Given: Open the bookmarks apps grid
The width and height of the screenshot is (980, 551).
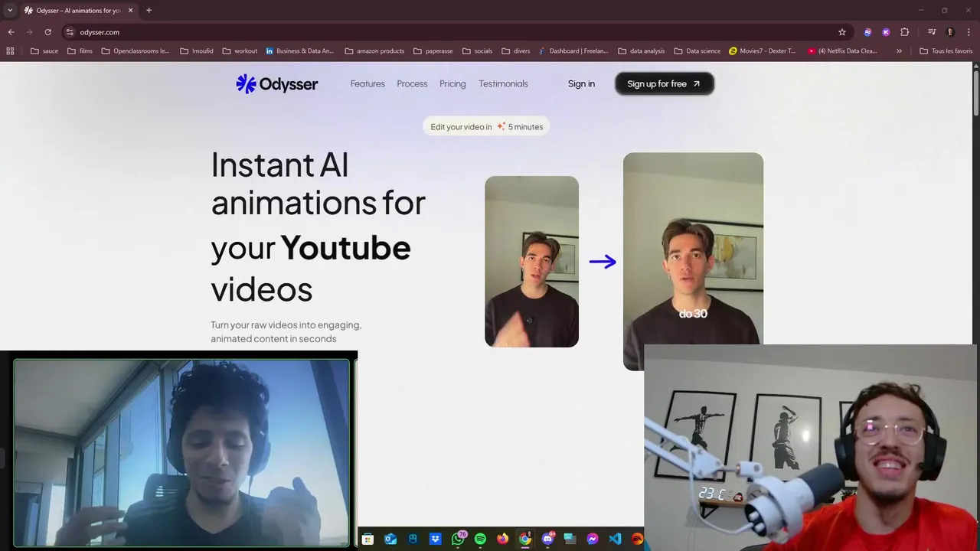Looking at the screenshot, I should pyautogui.click(x=10, y=51).
